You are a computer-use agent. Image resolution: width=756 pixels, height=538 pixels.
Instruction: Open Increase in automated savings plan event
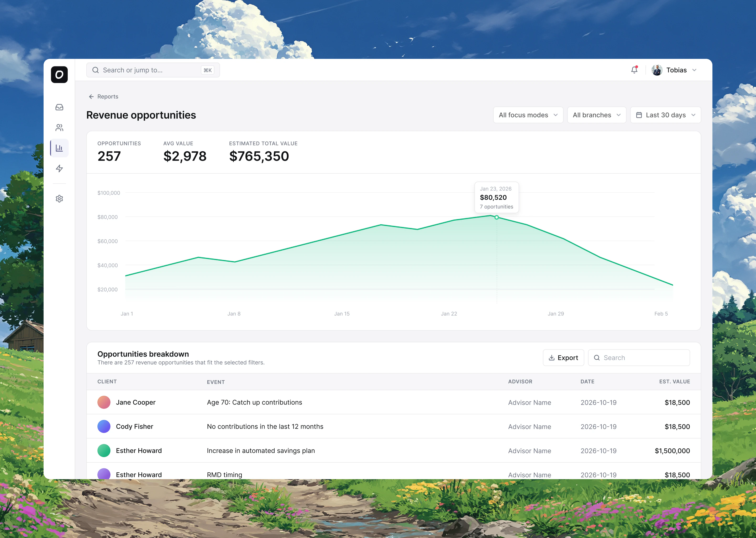(261, 451)
